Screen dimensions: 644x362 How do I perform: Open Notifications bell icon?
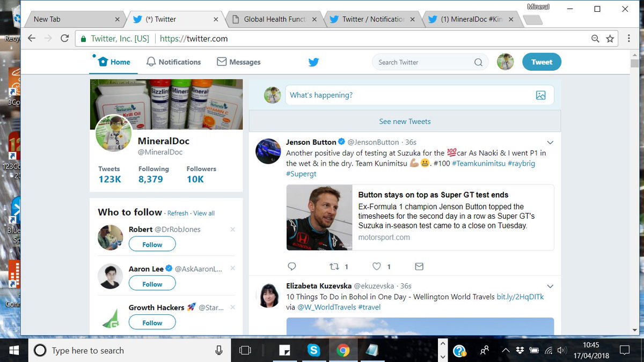(151, 62)
